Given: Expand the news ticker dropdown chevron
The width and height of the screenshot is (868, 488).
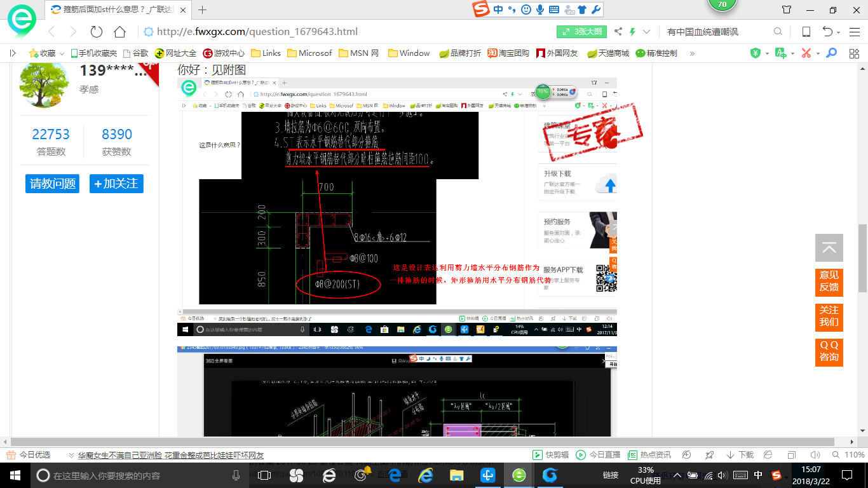Looking at the screenshot, I should pyautogui.click(x=72, y=456).
